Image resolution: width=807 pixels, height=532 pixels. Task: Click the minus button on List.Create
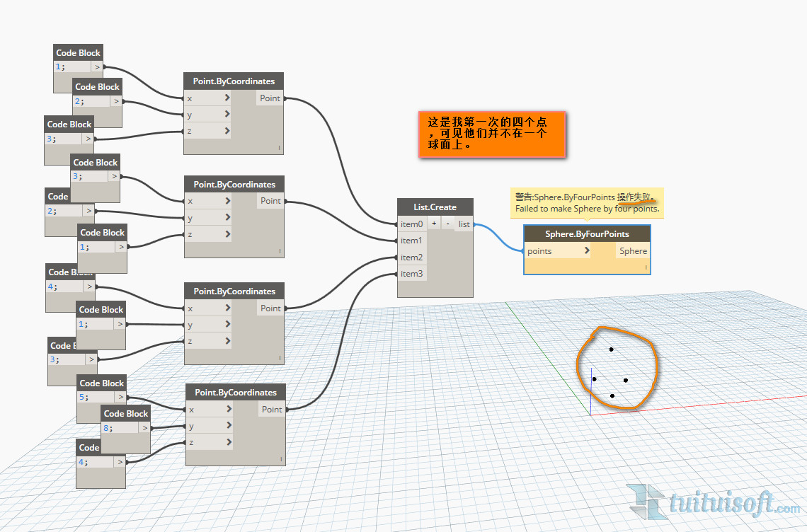pyautogui.click(x=447, y=224)
